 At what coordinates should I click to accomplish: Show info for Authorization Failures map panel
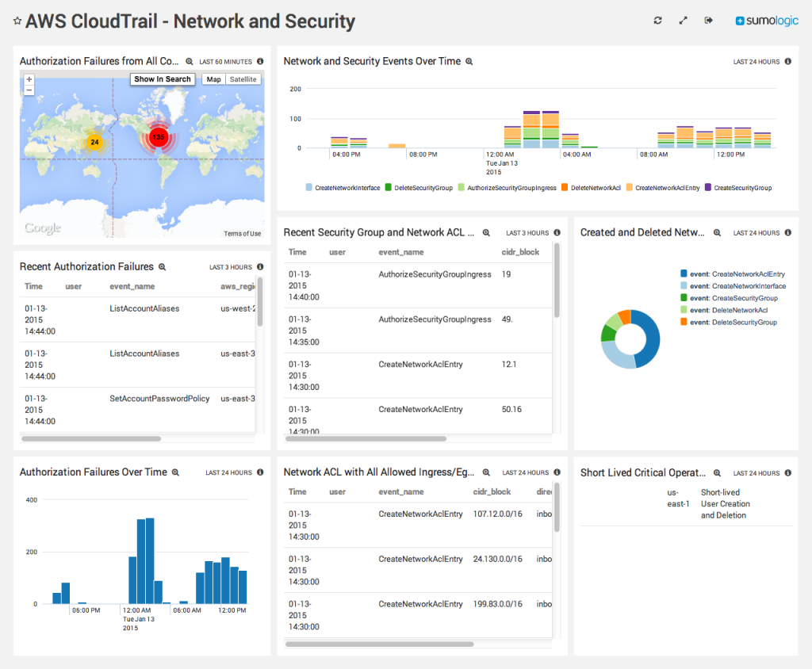point(260,61)
